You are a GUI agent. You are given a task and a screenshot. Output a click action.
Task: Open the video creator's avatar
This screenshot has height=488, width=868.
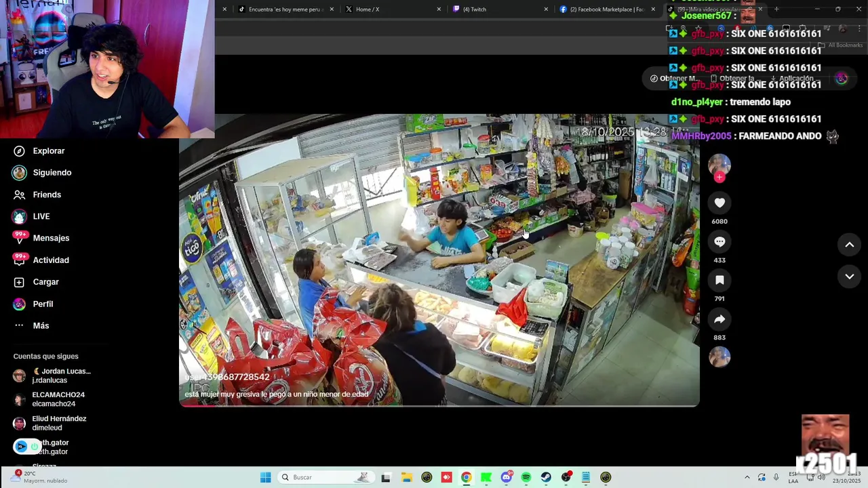(x=719, y=165)
